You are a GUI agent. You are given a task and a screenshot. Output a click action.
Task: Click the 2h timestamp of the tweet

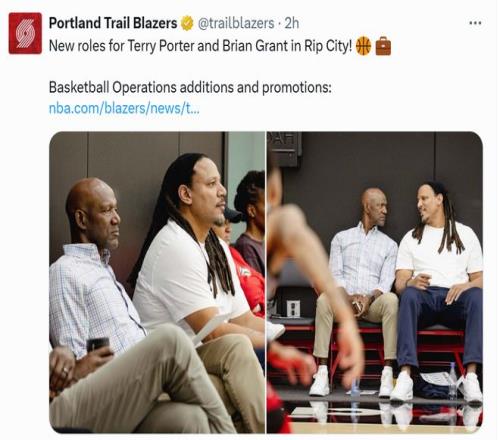tap(292, 23)
